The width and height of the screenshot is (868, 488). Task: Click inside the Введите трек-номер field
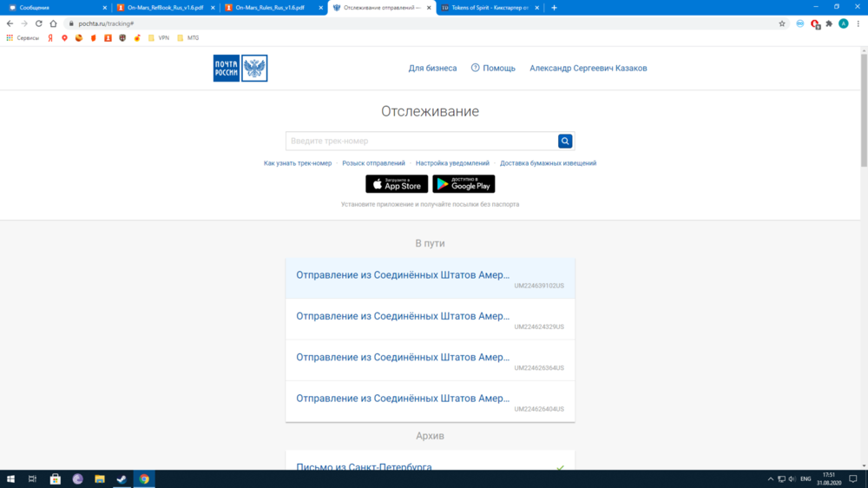(x=421, y=141)
